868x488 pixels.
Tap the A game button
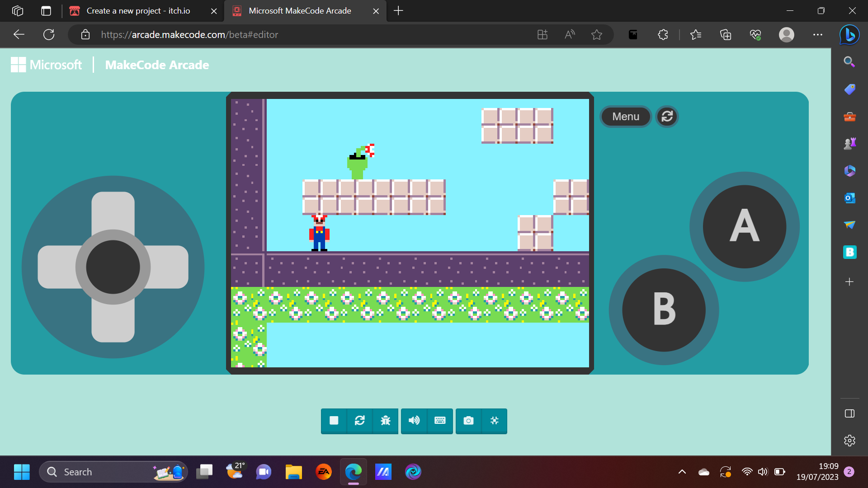[x=745, y=226]
